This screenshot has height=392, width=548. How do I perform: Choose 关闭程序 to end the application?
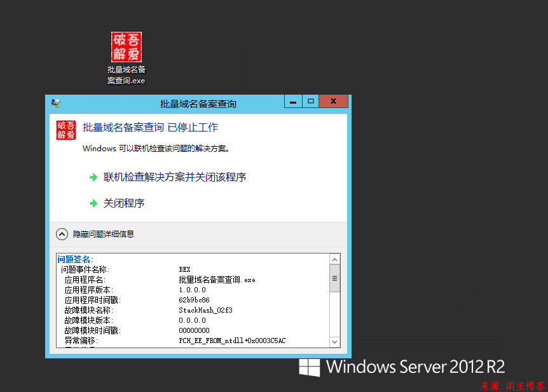(124, 203)
